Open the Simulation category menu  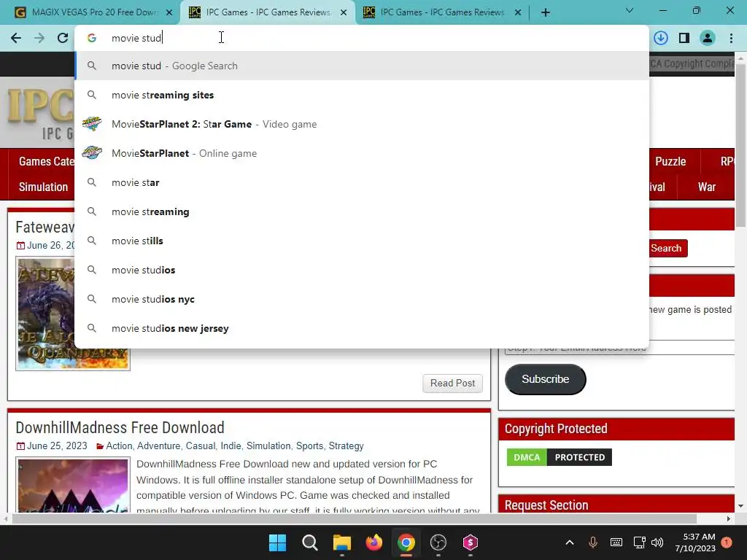tap(43, 187)
